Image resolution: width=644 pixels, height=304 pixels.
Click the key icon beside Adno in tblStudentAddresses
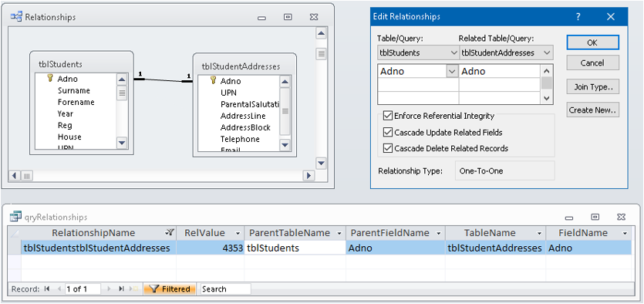(x=213, y=80)
